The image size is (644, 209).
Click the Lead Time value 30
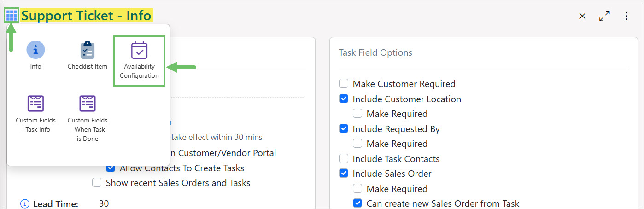[x=104, y=203]
